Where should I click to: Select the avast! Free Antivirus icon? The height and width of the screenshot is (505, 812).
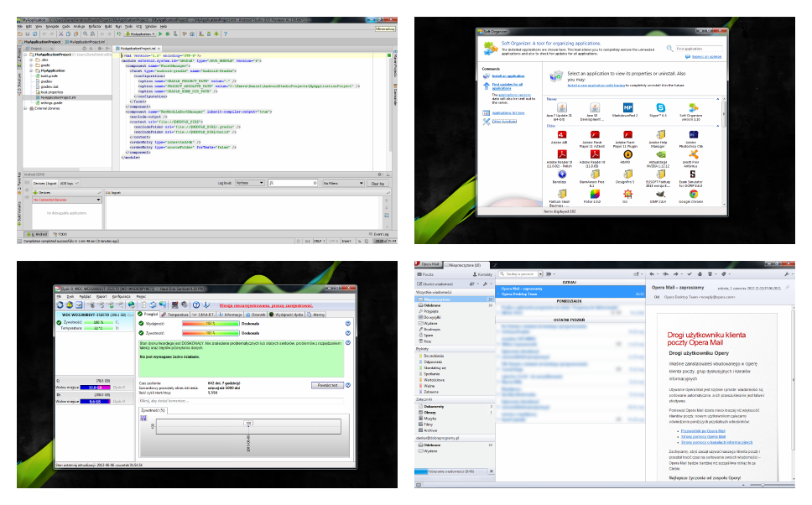[x=694, y=154]
